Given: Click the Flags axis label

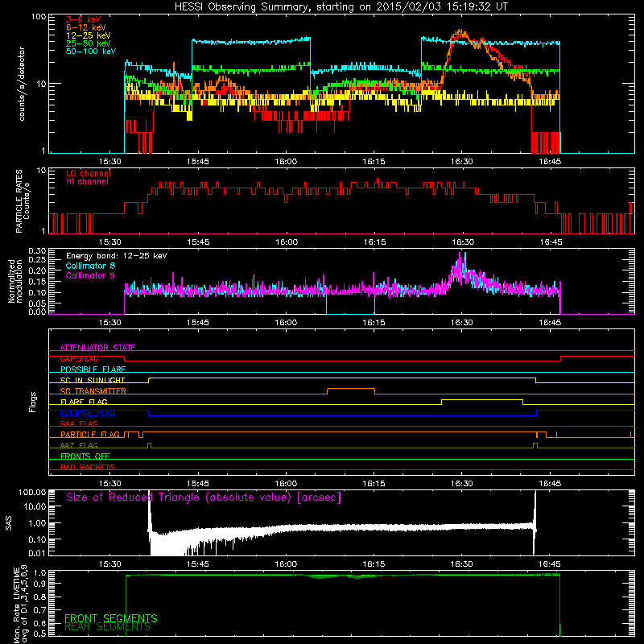Looking at the screenshot, I should click(32, 402).
